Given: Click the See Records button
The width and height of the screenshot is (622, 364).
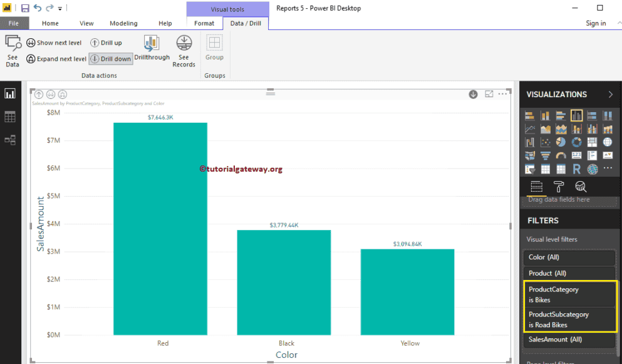Looking at the screenshot, I should tap(184, 51).
